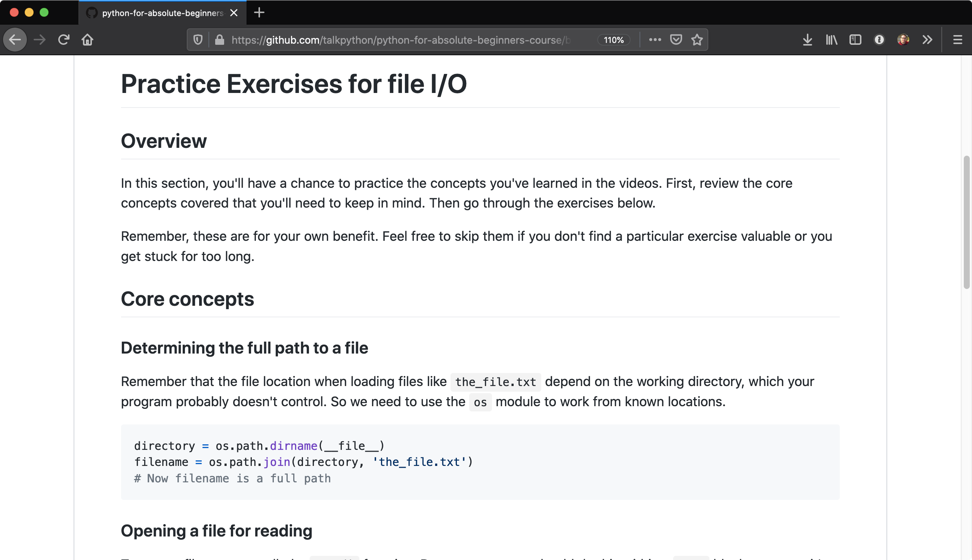Expand the toolbar overflow chevron

click(x=928, y=39)
